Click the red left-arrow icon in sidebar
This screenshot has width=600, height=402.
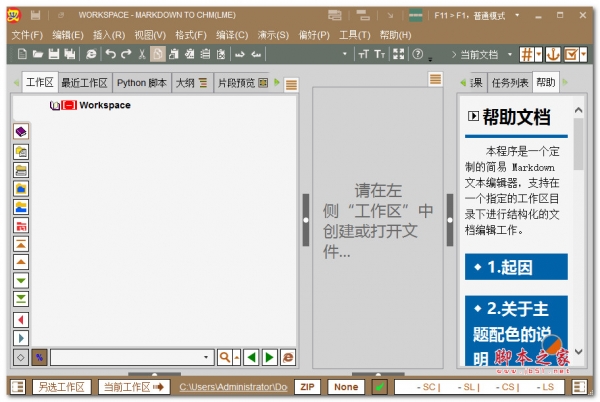click(20, 320)
